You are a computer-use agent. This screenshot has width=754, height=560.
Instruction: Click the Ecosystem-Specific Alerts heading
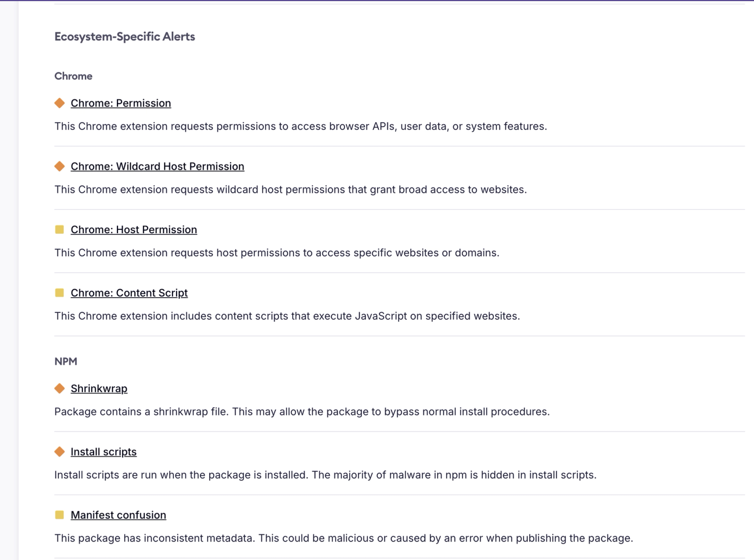124,37
